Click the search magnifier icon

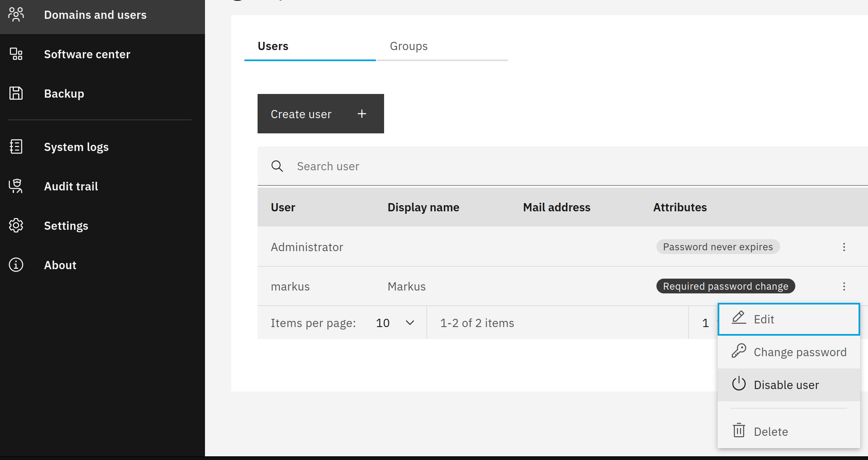[x=277, y=166]
